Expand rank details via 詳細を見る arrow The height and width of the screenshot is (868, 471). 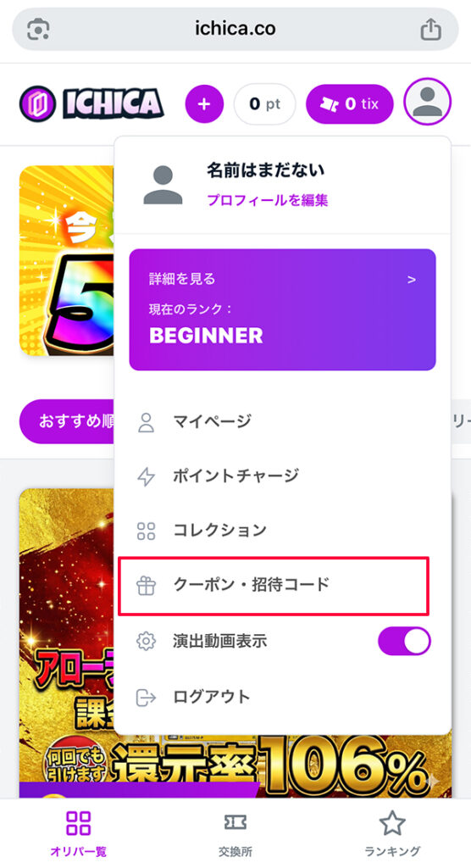pyautogui.click(x=411, y=280)
